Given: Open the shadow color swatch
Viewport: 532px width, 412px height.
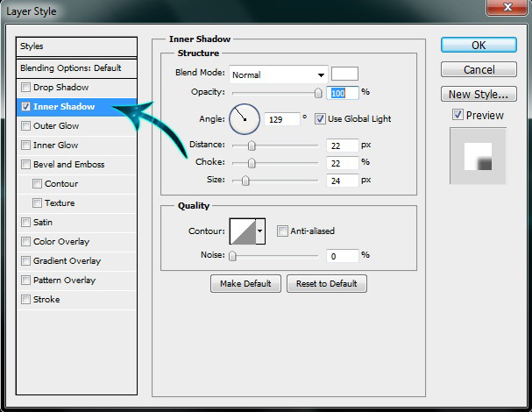Looking at the screenshot, I should pos(344,75).
